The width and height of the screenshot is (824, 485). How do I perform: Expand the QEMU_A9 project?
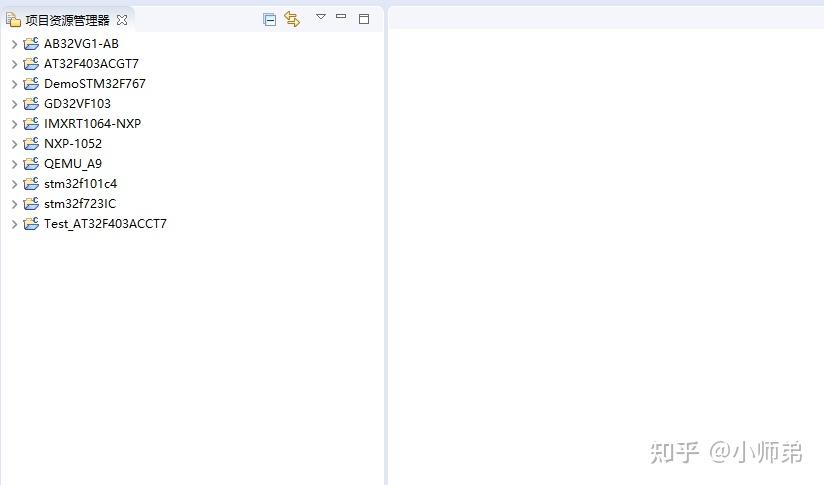(x=15, y=164)
